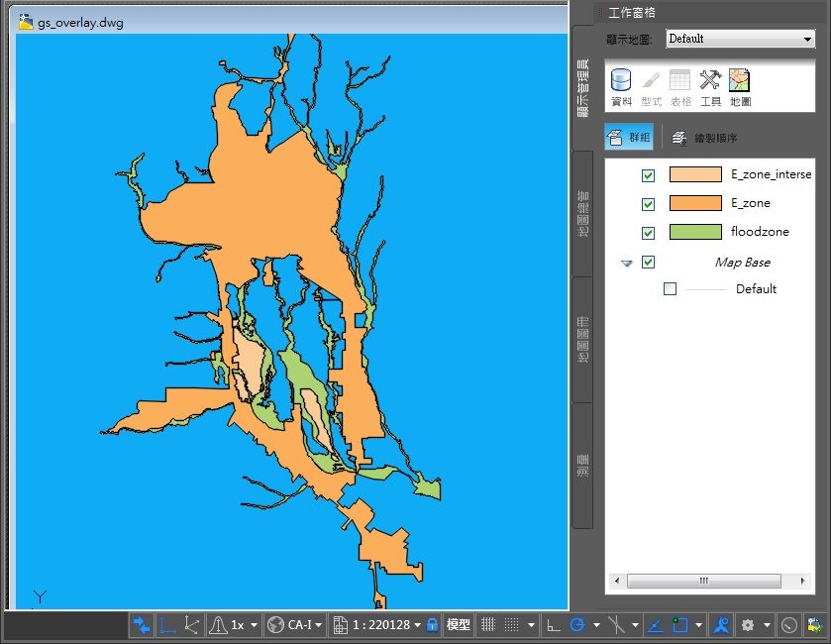Click the 模型 (Model) space button
The height and width of the screenshot is (644, 831).
click(x=458, y=625)
